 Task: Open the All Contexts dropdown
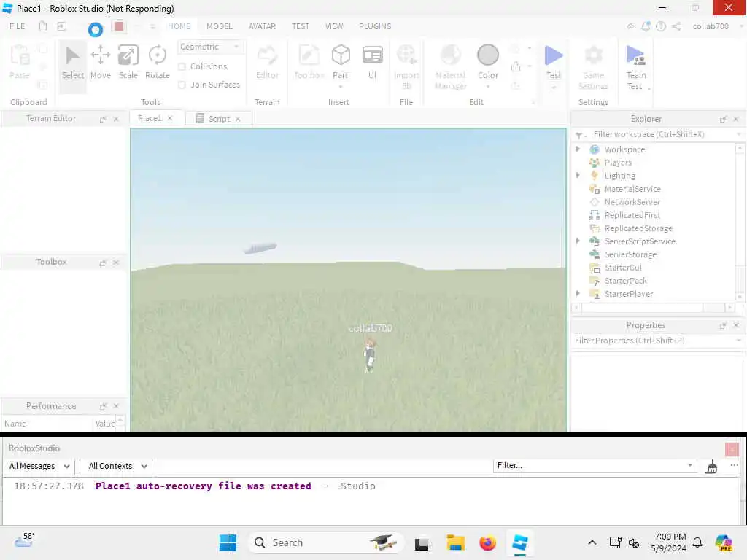click(117, 466)
